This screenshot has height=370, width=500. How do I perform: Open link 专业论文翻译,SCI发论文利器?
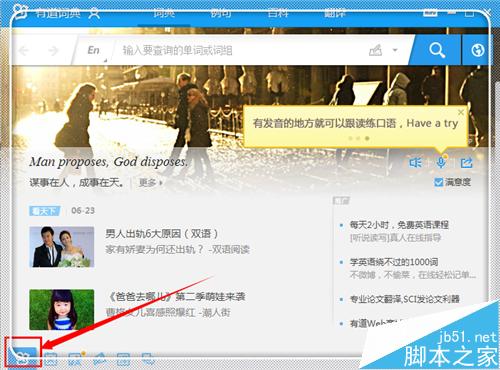pyautogui.click(x=405, y=299)
